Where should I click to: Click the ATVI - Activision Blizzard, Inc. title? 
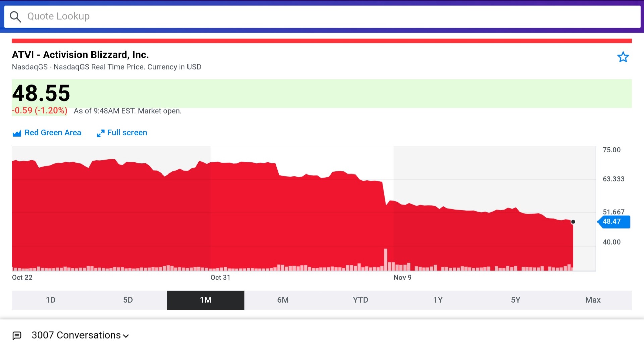[80, 55]
